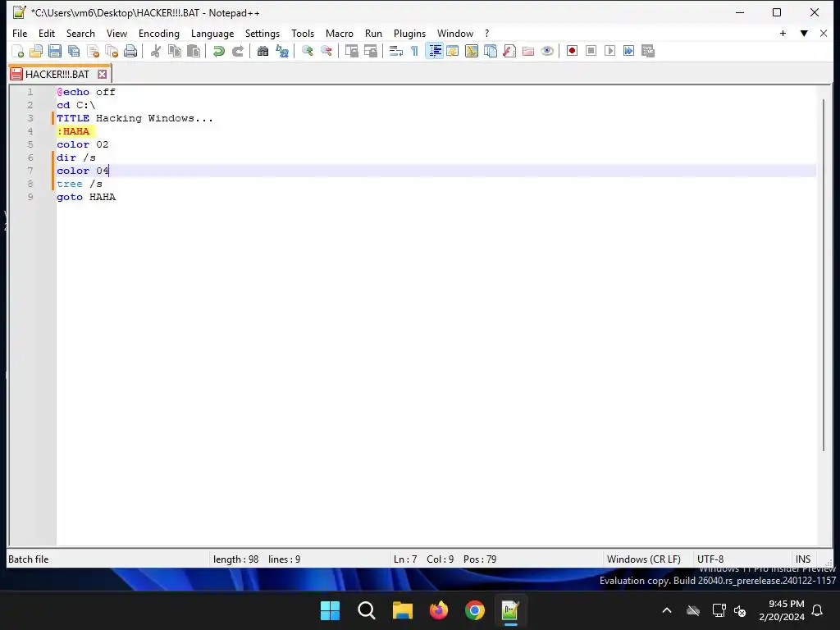Print the document using the printer icon
840x630 pixels.
(130, 51)
